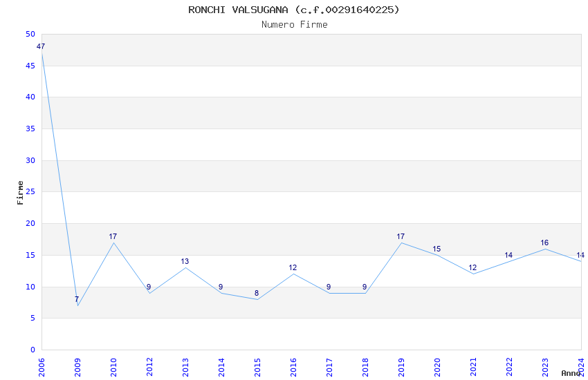Click the x-axis year 2009
This screenshot has width=588, height=380.
click(77, 367)
